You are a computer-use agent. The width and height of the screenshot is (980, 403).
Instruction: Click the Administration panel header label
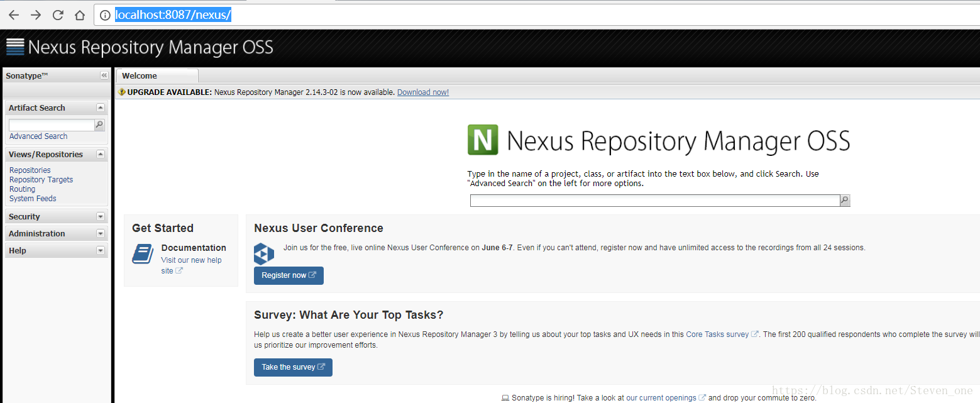pos(37,233)
